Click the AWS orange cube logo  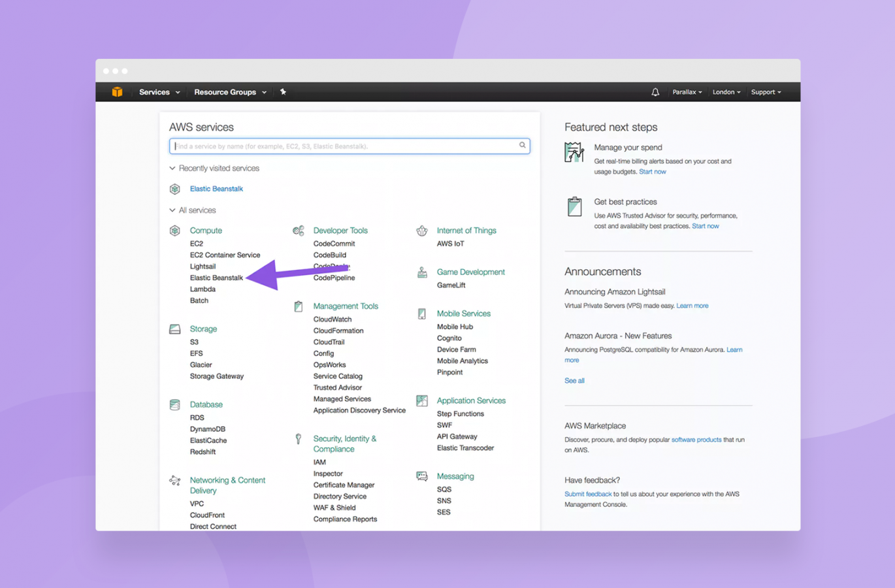click(x=117, y=92)
